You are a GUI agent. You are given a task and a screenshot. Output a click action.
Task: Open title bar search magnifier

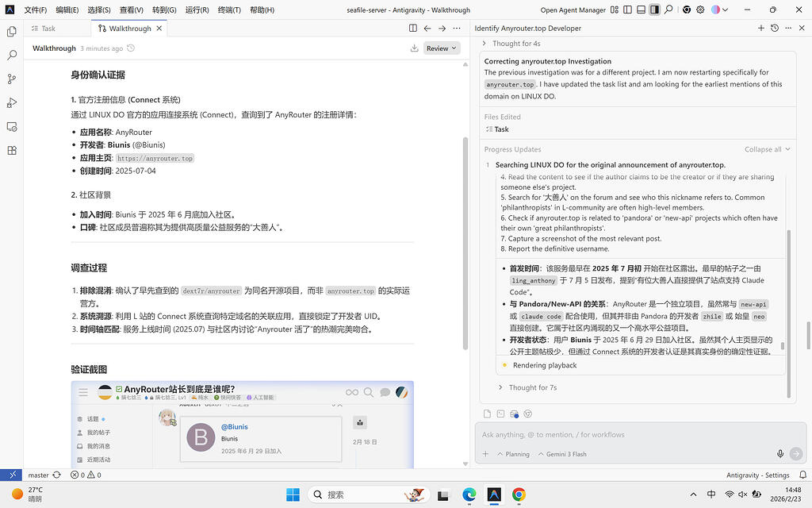668,10
